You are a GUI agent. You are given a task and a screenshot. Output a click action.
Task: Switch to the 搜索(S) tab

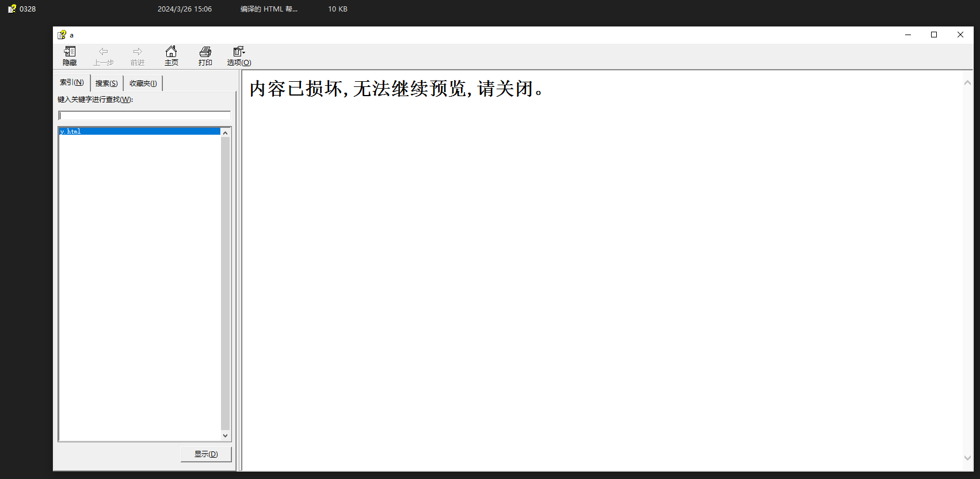tap(106, 83)
